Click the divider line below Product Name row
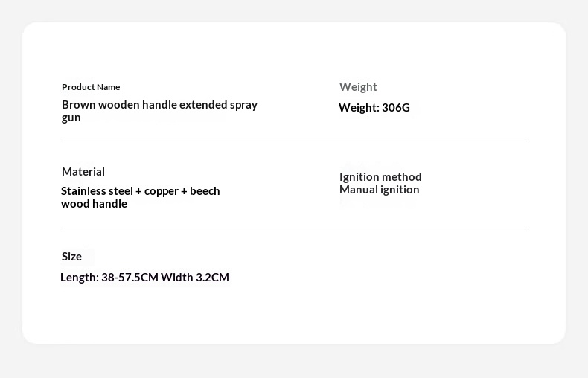The height and width of the screenshot is (378, 588). [x=293, y=141]
